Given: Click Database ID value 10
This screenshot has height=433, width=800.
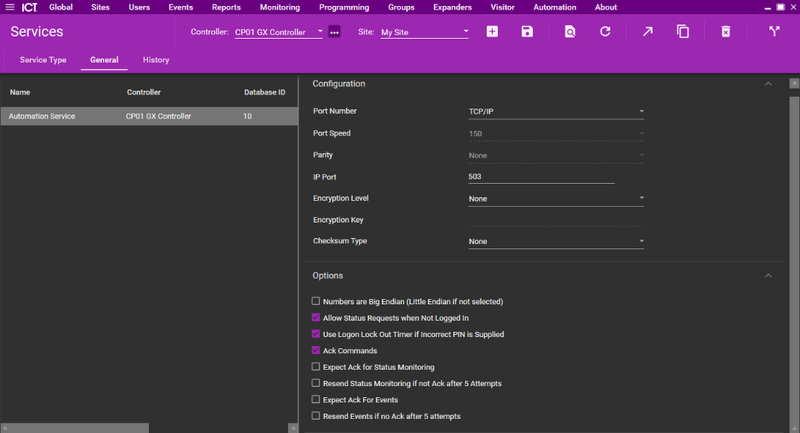Looking at the screenshot, I should (x=247, y=116).
